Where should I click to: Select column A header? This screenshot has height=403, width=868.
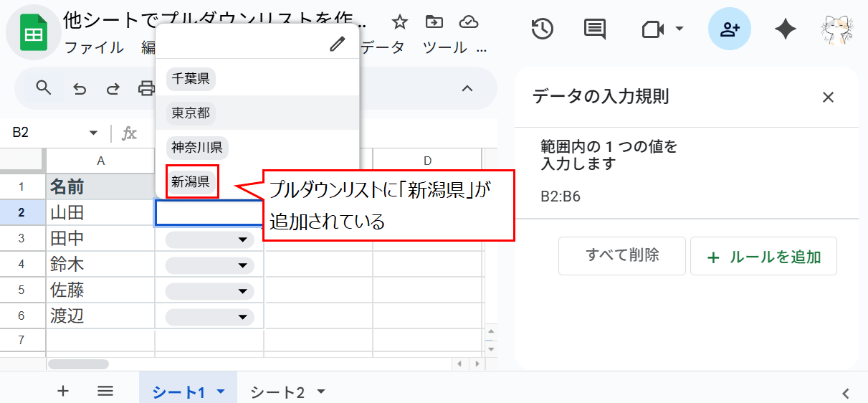(x=101, y=161)
